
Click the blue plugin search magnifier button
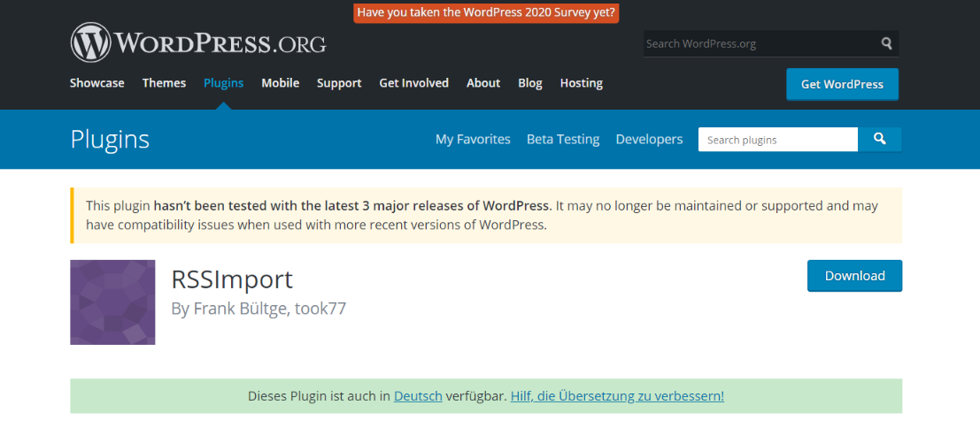coord(880,139)
